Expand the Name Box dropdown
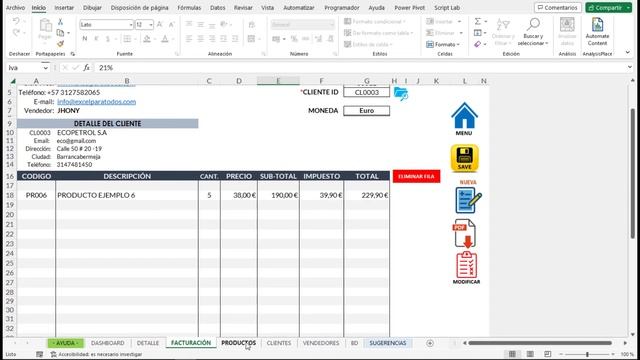 pos(45,68)
